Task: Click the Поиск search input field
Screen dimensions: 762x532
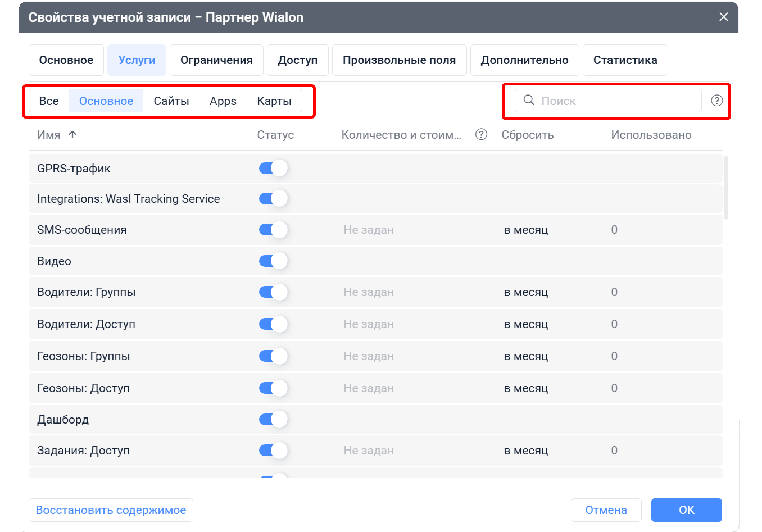Action: 608,101
